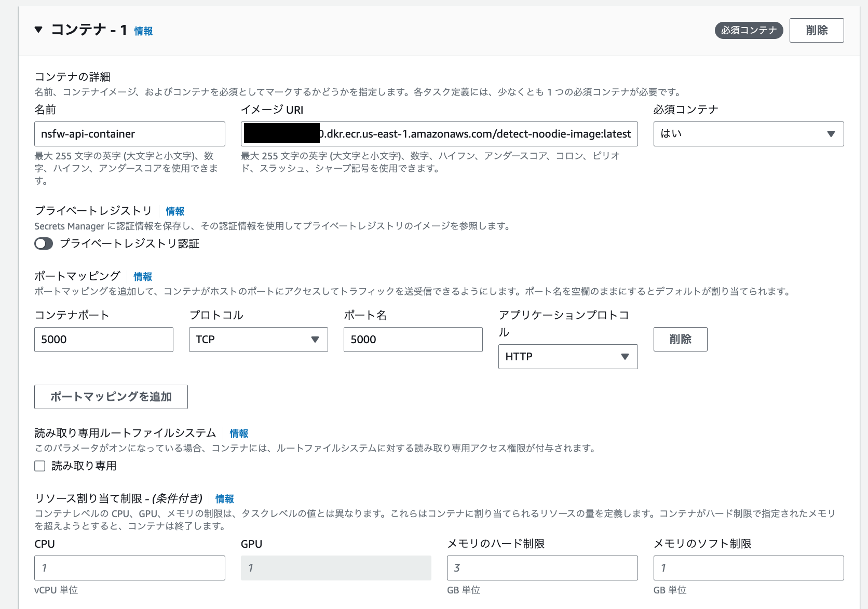Click the メモリのハード制限 field showing 3

pyautogui.click(x=542, y=568)
